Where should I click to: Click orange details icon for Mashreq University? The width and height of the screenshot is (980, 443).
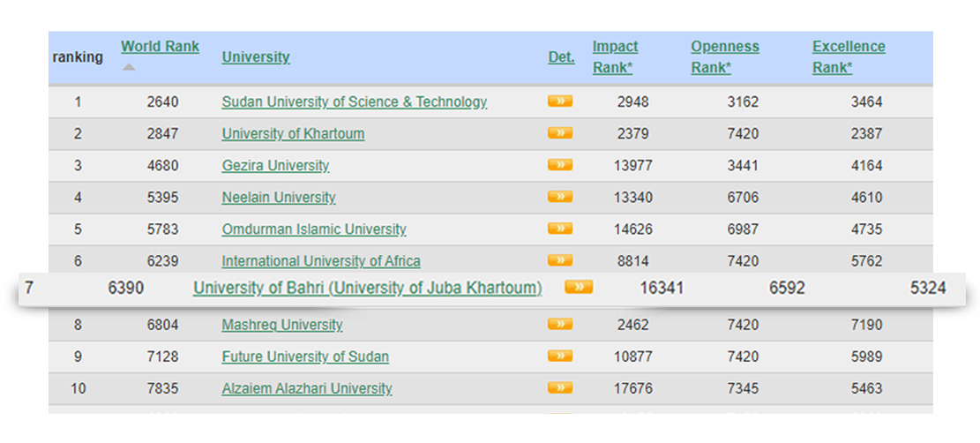(560, 324)
